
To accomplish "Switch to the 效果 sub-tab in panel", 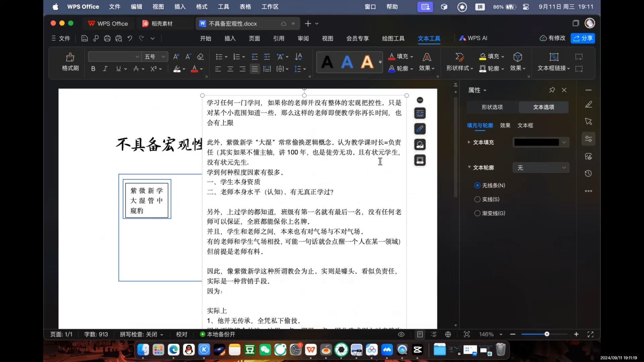I will coord(505,125).
